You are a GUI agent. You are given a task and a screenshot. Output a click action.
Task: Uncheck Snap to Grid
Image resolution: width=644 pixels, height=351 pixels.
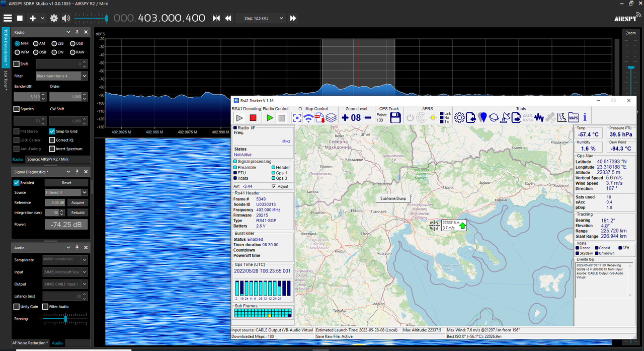[63, 131]
